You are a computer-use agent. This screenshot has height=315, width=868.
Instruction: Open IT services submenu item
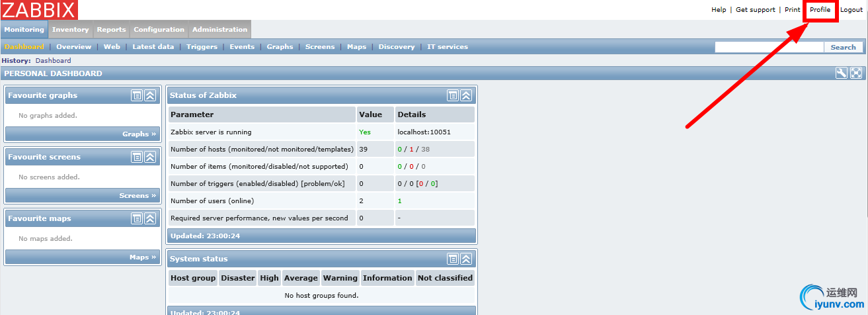447,47
